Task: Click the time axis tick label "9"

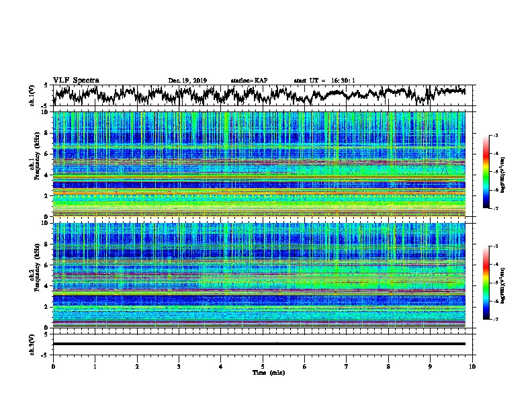Action: click(430, 366)
